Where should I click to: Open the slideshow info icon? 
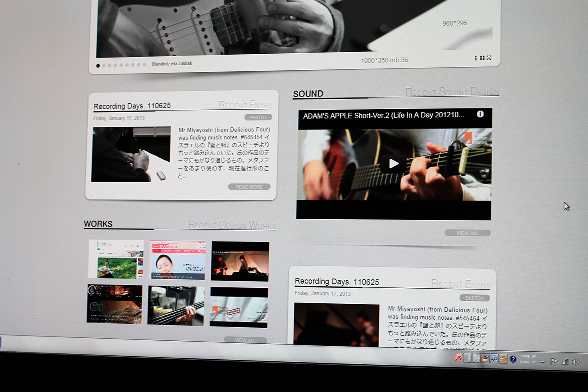(x=476, y=58)
